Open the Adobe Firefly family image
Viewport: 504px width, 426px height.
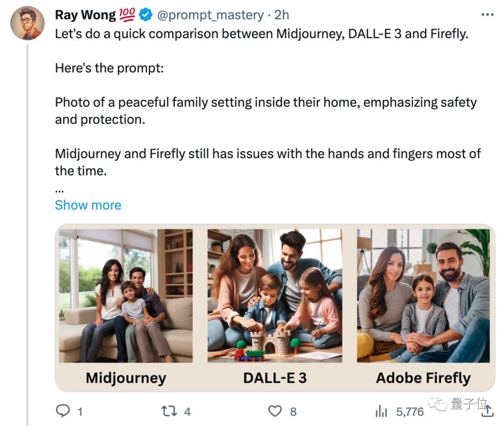(423, 295)
